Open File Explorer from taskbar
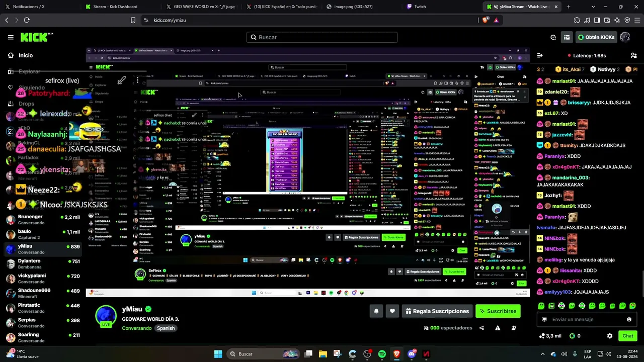644x362 pixels. pyautogui.click(x=323, y=354)
